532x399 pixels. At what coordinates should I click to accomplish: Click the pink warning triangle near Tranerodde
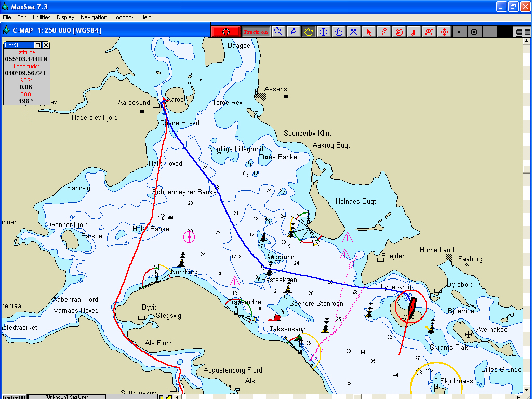[235, 281]
